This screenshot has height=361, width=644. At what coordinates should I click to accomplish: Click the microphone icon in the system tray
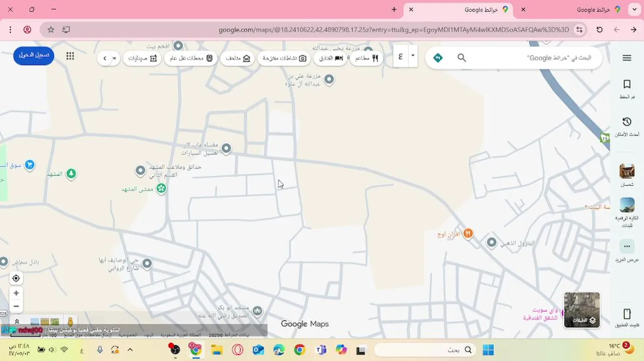point(100,350)
